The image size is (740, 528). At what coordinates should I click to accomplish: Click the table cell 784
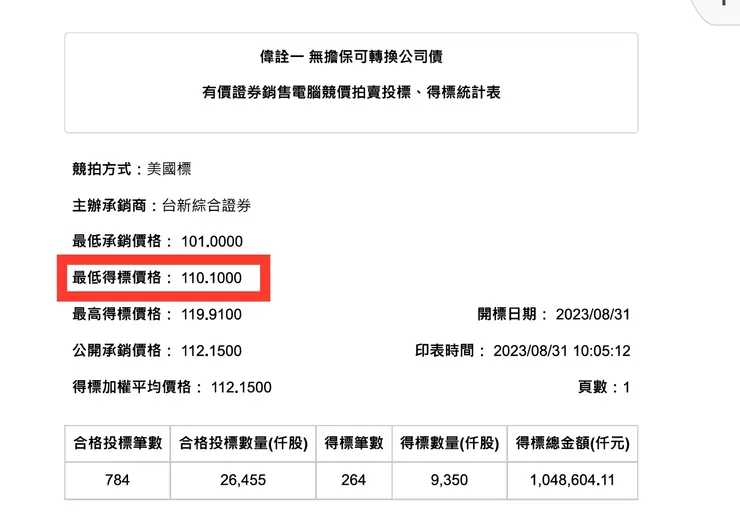(118, 480)
